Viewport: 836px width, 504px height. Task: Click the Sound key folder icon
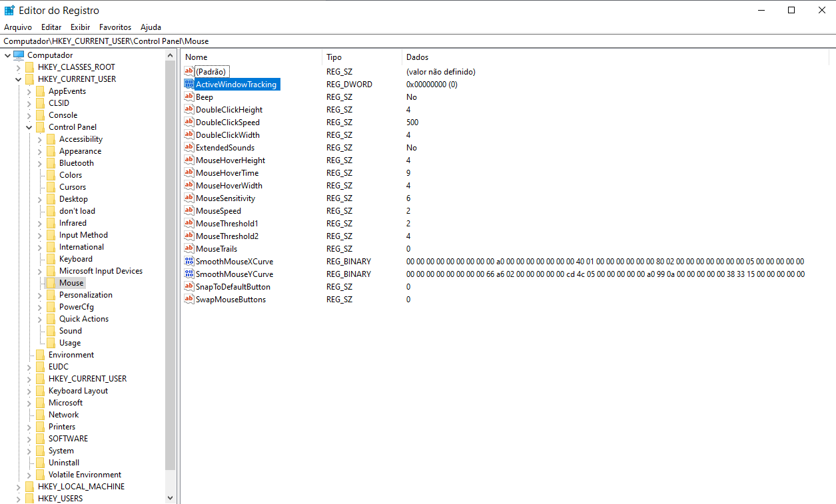coord(51,331)
